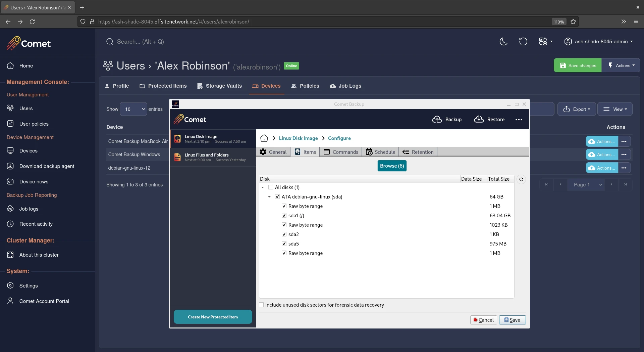This screenshot has height=352, width=644.
Task: Open the Retention configuration tab
Action: pos(418,152)
